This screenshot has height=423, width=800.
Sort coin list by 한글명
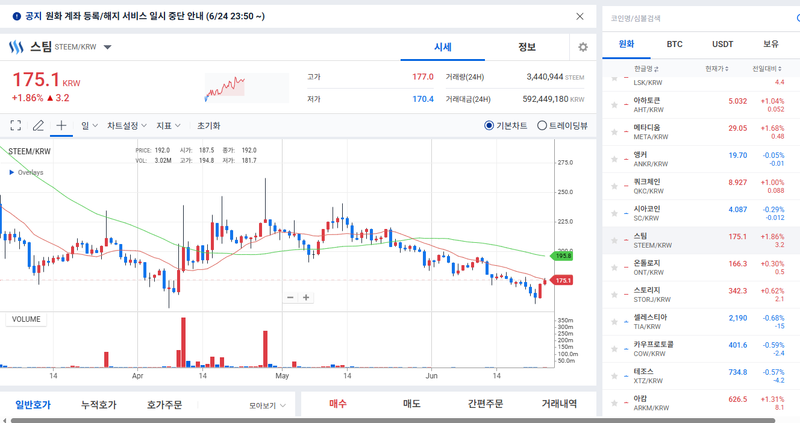[646, 69]
